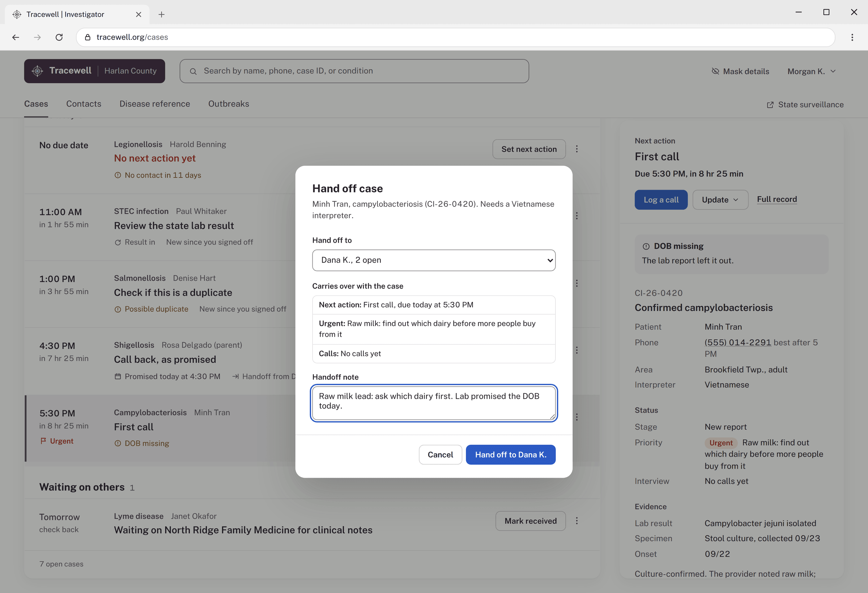Viewport: 868px width, 593px height.
Task: Open a new browser tab
Action: pyautogui.click(x=161, y=14)
